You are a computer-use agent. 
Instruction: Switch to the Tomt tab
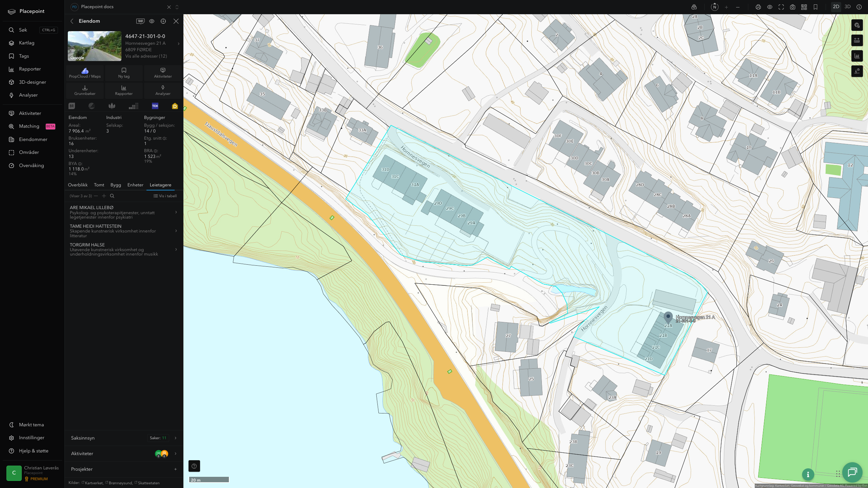coord(99,185)
